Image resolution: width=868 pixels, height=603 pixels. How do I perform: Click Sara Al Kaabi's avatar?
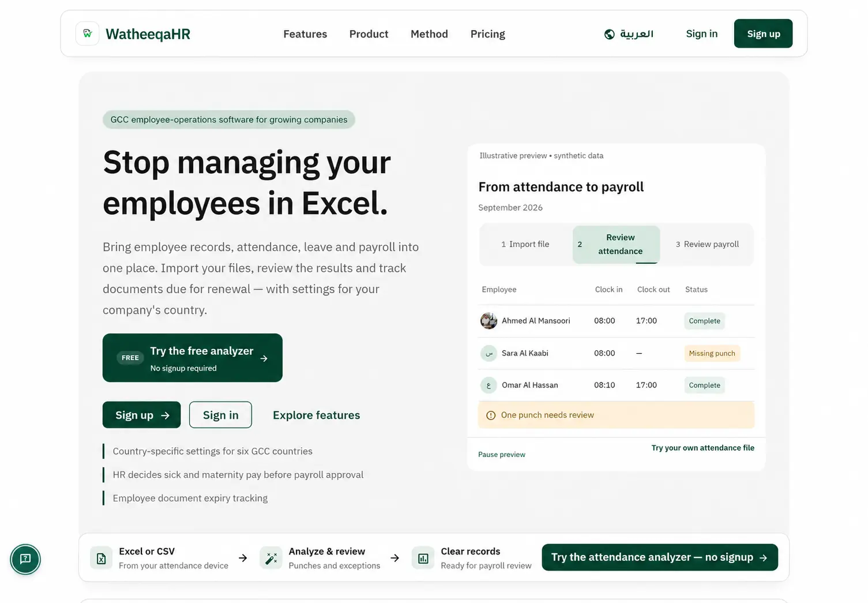click(489, 353)
